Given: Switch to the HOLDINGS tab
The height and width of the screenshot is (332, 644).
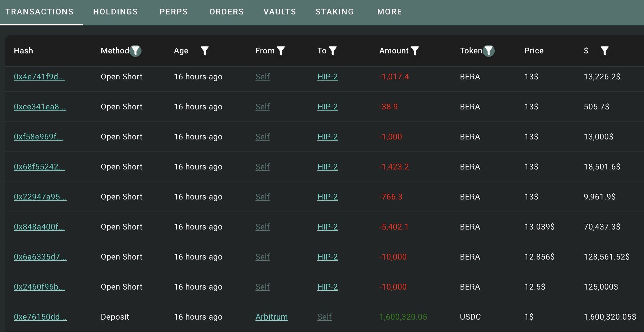Looking at the screenshot, I should 116,12.
